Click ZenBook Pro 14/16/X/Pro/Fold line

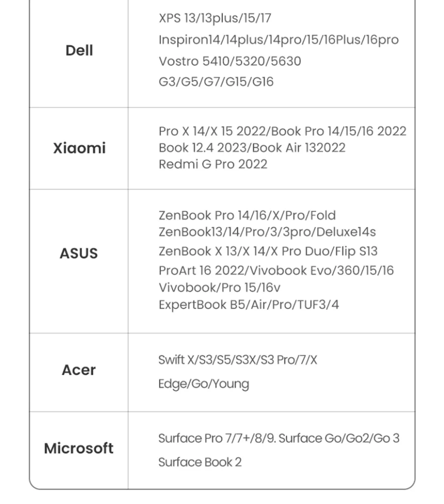tap(247, 216)
